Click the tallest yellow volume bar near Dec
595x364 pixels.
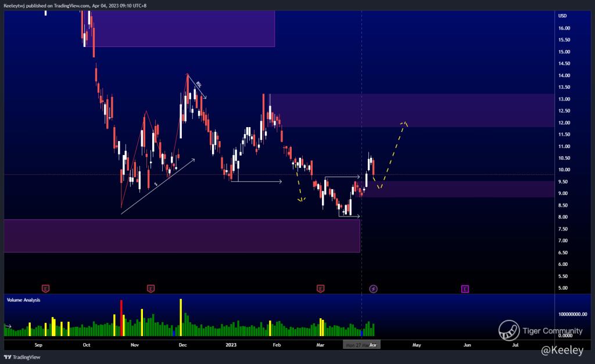pyautogui.click(x=181, y=318)
